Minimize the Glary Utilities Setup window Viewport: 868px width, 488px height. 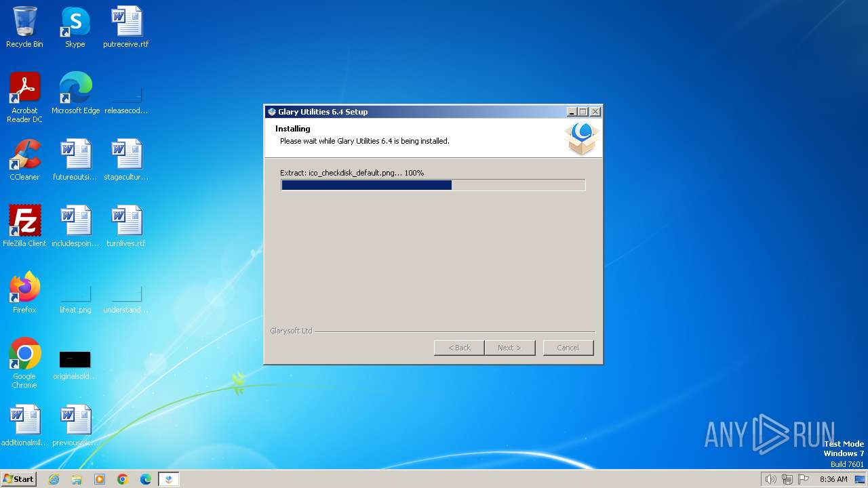tap(572, 112)
